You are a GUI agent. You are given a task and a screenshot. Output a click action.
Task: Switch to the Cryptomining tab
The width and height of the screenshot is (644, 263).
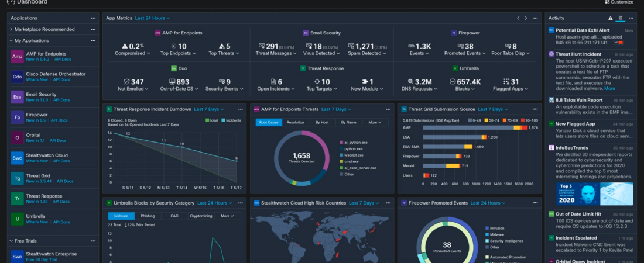point(201,216)
